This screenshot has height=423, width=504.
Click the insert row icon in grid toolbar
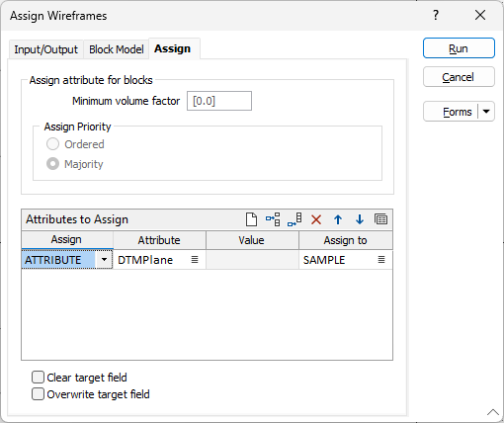pos(273,219)
